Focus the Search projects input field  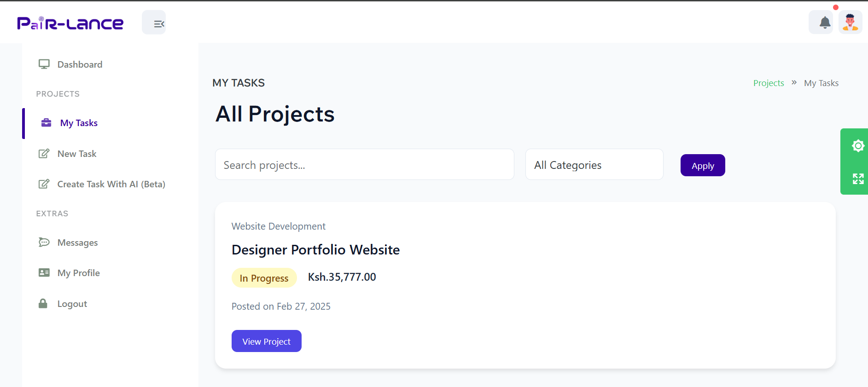365,165
